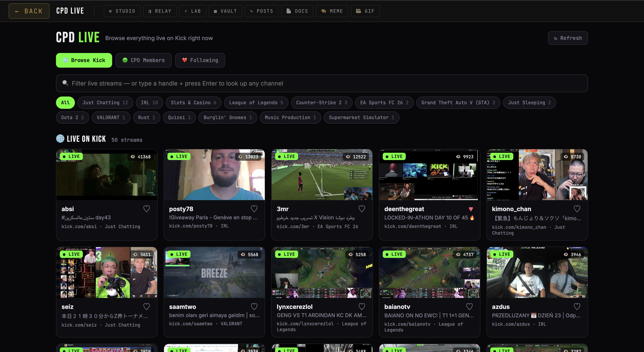Focus the filter live streams search field
This screenshot has width=644, height=352.
coord(322,83)
